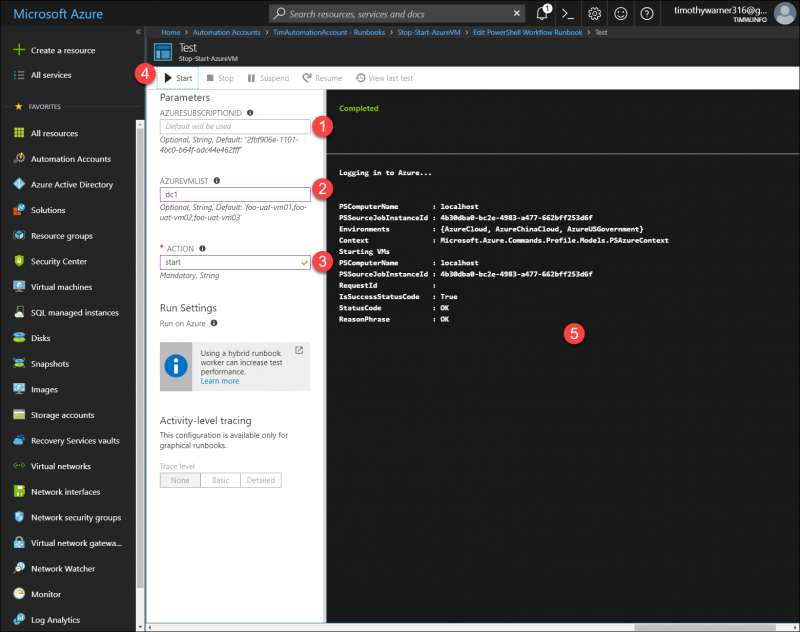This screenshot has height=632, width=800.
Task: Click the sidebar scroll down arrow
Action: coord(140,627)
